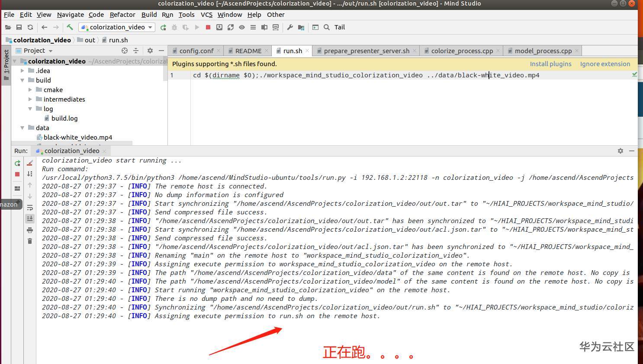Open project settings via the wrench icon
Viewport: 643px width, 364px height.
coord(290,27)
